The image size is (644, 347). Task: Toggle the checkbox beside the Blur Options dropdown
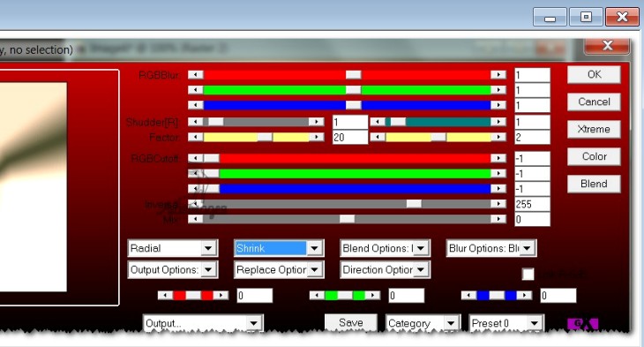[x=528, y=274]
